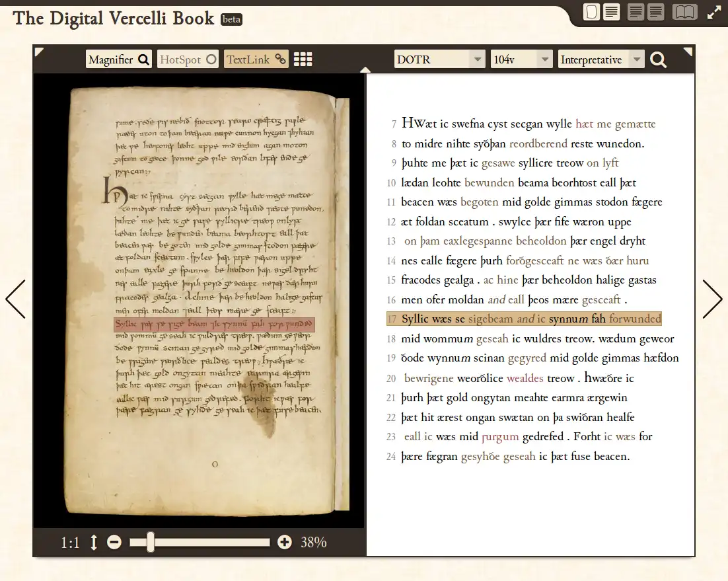The width and height of the screenshot is (728, 581).
Task: Click the 38% zoom level value
Action: 313,542
